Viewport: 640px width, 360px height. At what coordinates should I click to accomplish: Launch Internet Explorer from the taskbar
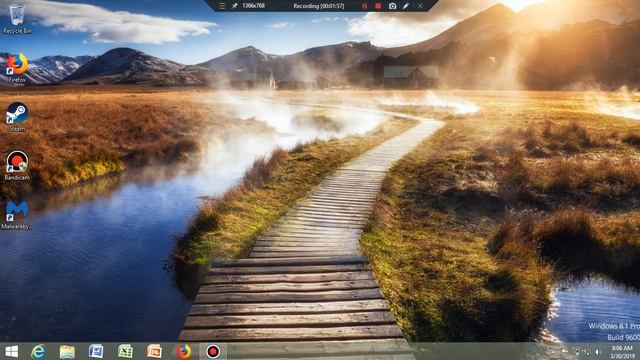coord(38,351)
